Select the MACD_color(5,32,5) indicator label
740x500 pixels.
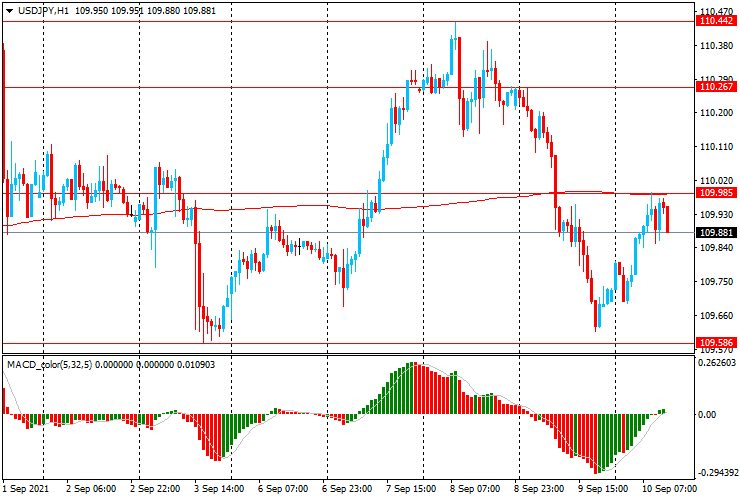click(x=50, y=364)
